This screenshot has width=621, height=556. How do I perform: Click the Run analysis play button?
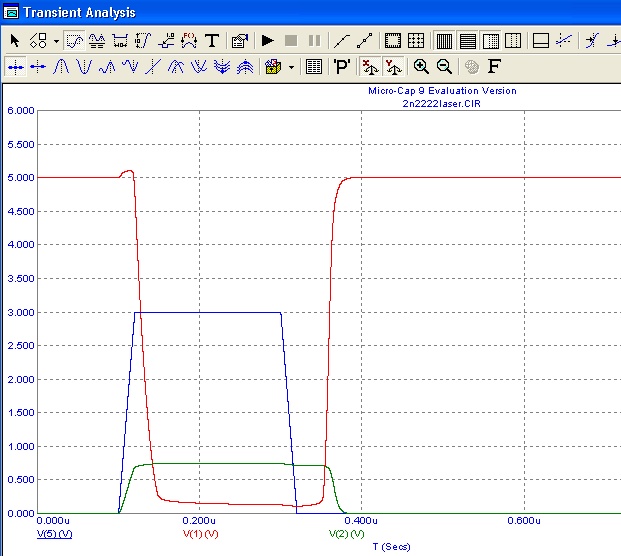point(267,41)
